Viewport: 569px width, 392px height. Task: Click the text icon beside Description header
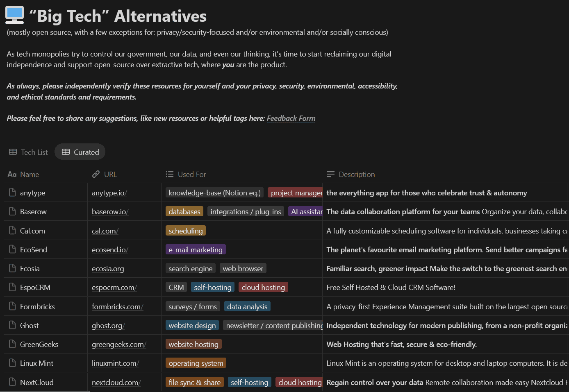330,174
